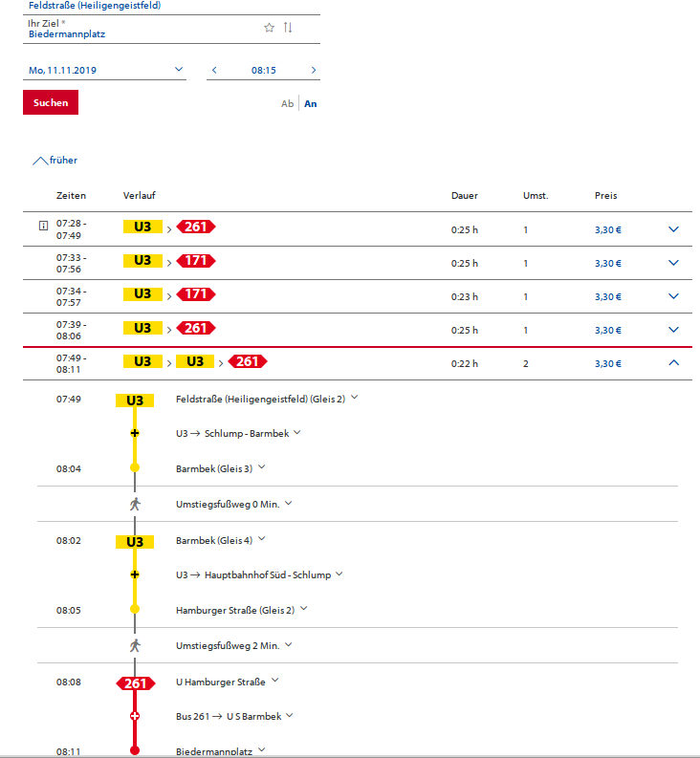Click duration 0:22 h of 07:49 connection
This screenshot has height=758, width=700.
465,363
